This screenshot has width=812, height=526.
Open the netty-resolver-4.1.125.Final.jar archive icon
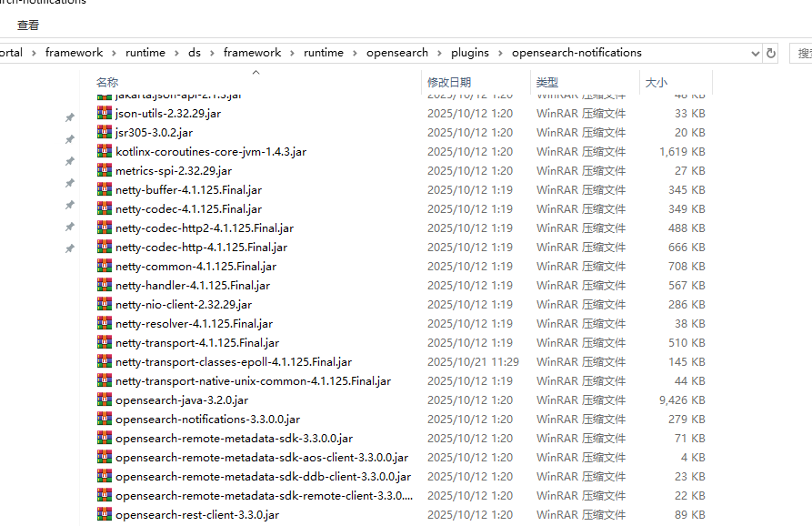[104, 323]
